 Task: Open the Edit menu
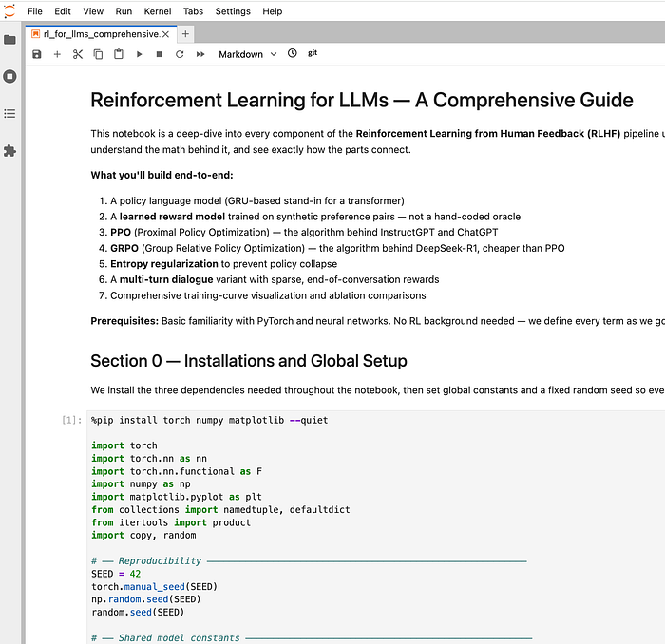63,11
